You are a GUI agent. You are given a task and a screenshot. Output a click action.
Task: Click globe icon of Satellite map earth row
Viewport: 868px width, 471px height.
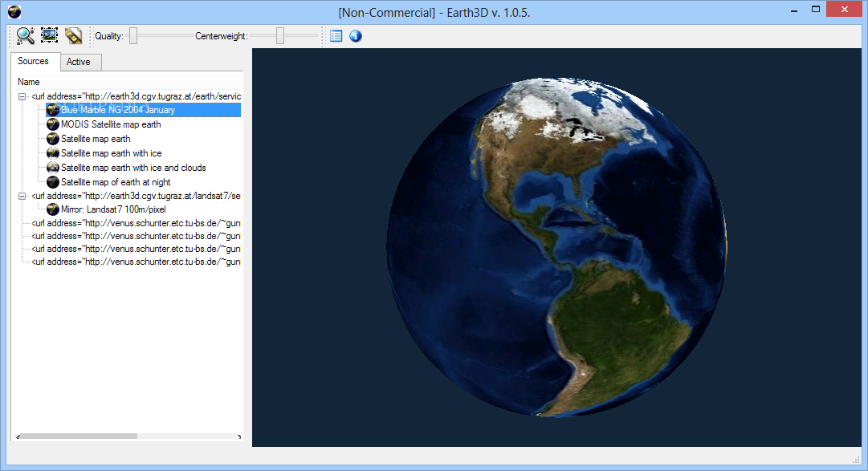[52, 139]
